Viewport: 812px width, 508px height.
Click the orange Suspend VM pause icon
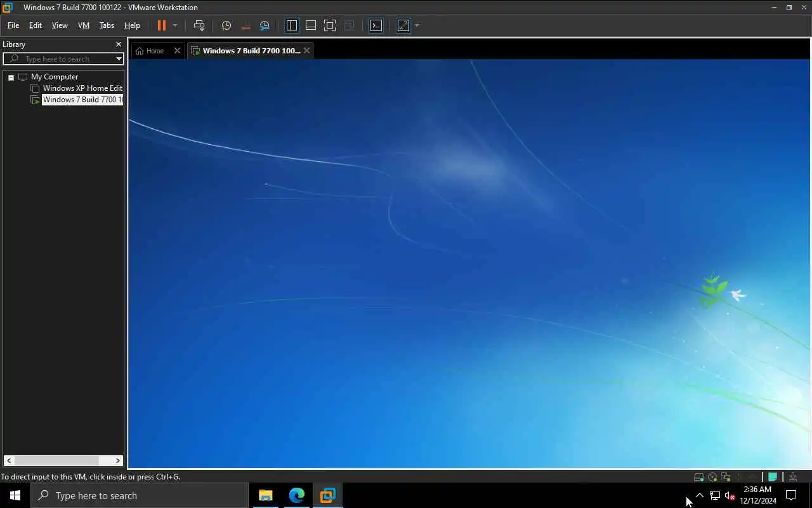[x=161, y=25]
